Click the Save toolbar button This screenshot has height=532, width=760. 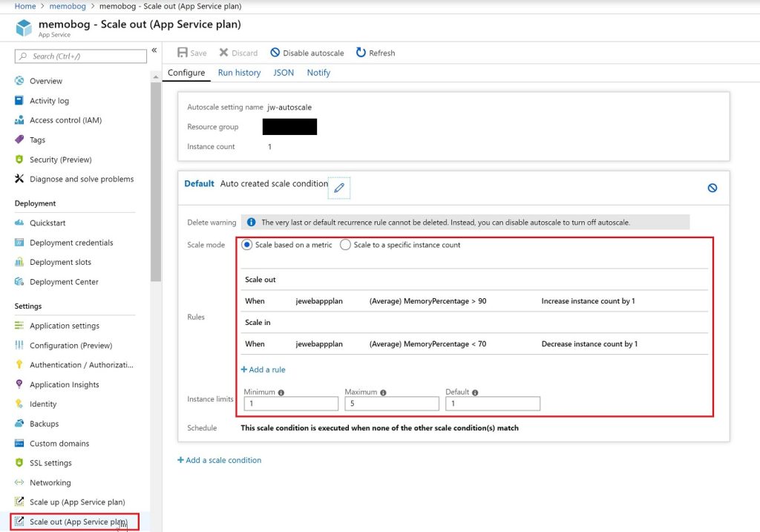click(192, 53)
